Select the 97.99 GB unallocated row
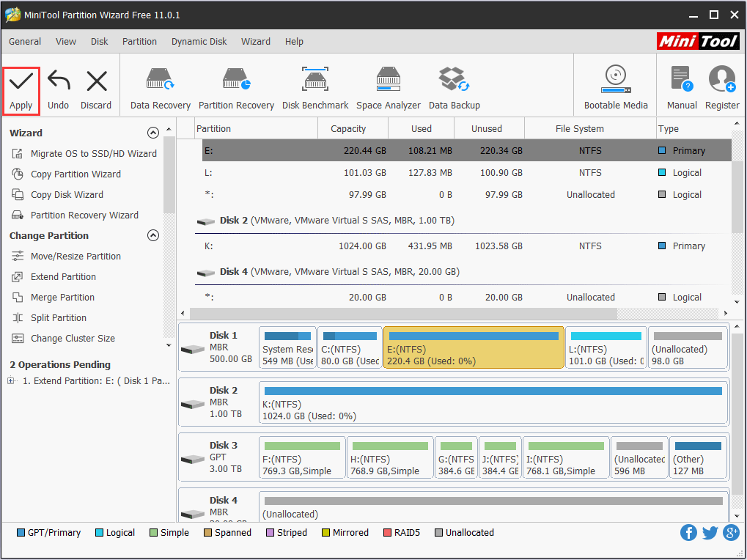Screen dimensions: 747x560 tap(466, 194)
